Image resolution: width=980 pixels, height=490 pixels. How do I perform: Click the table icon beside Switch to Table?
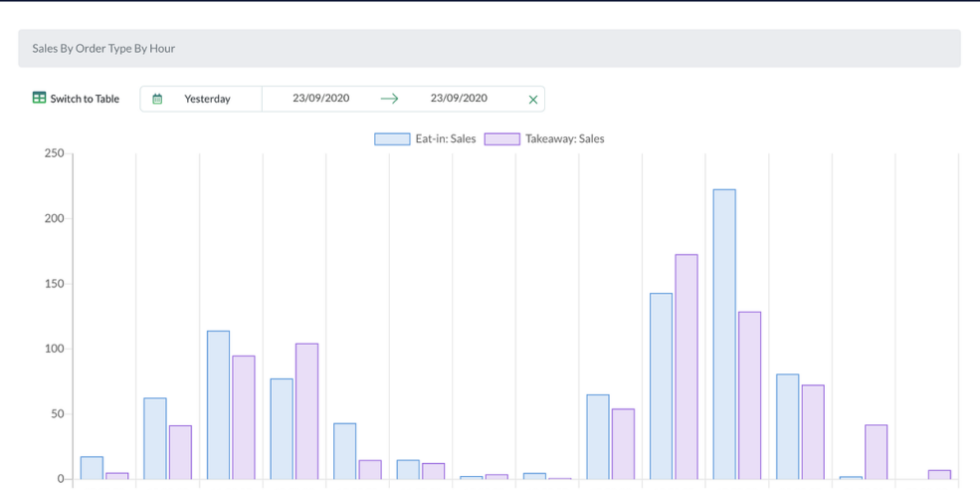click(x=39, y=98)
